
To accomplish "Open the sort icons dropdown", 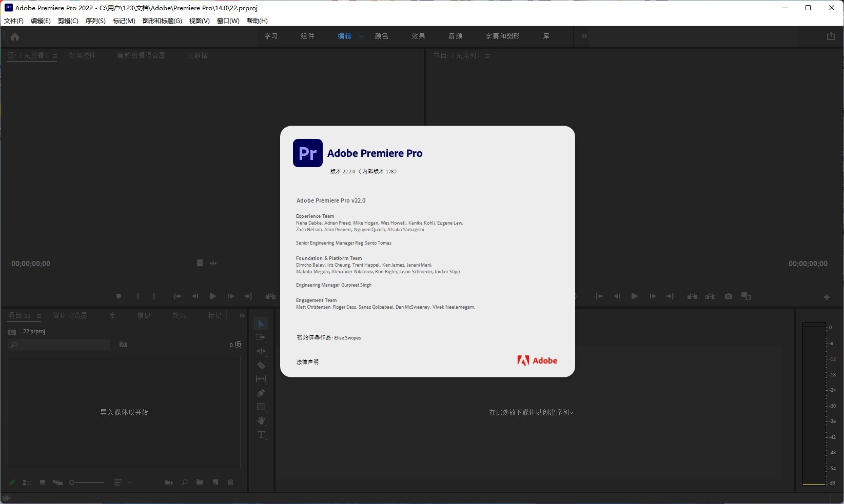I will click(x=123, y=482).
